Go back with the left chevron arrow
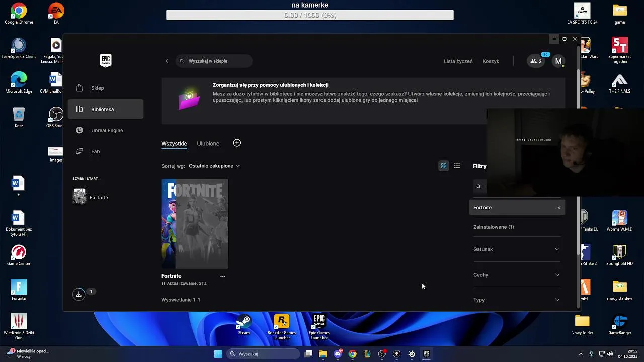This screenshot has width=644, height=362. click(167, 61)
